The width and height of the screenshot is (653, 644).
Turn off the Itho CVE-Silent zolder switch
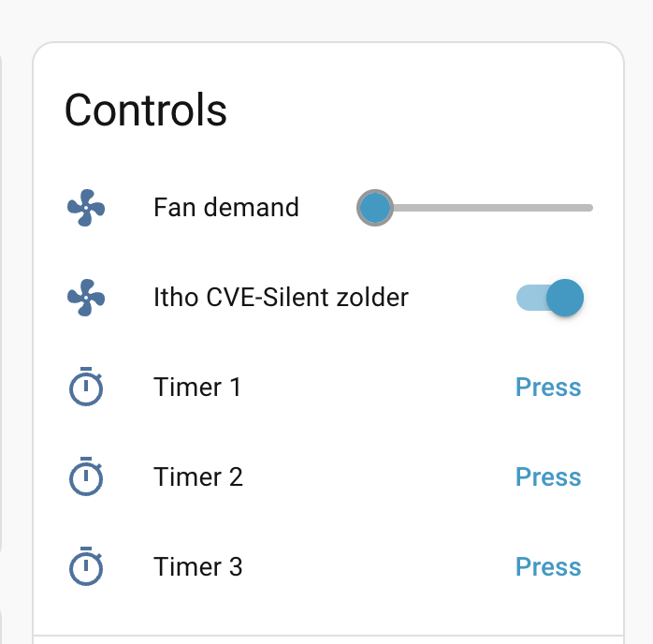click(550, 298)
